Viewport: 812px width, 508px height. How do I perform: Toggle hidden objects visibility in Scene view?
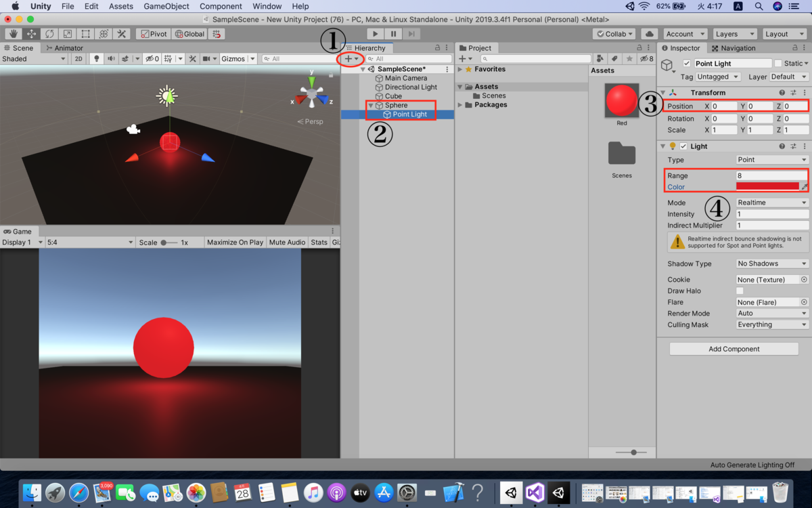coord(152,59)
